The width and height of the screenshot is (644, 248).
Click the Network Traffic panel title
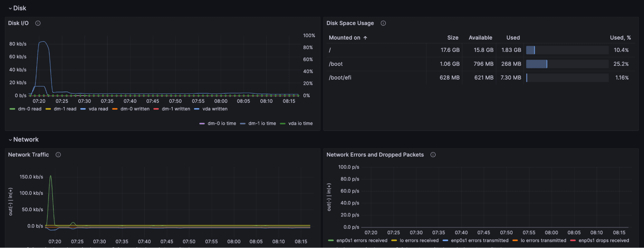pos(28,155)
